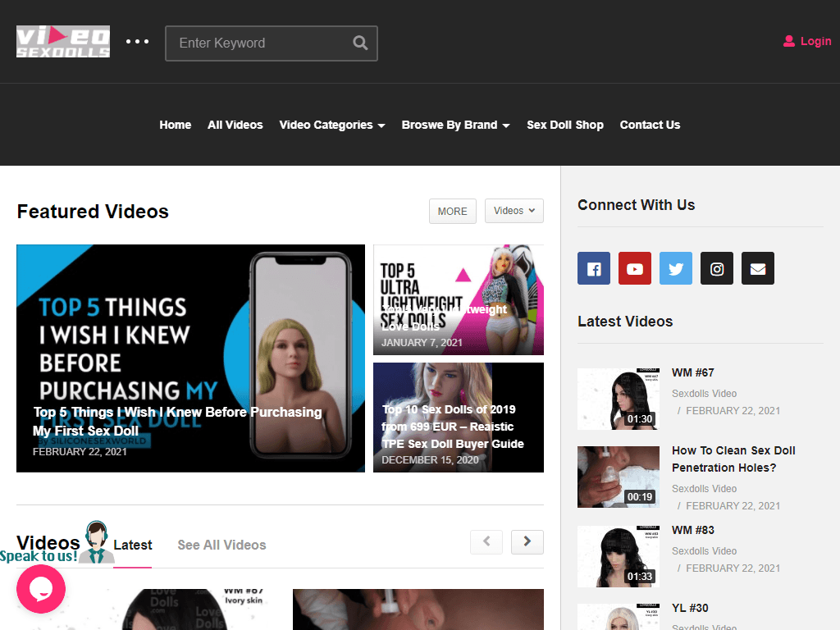Open the Browse By Brand dropdown
Screen dimensions: 840x630
pos(455,125)
